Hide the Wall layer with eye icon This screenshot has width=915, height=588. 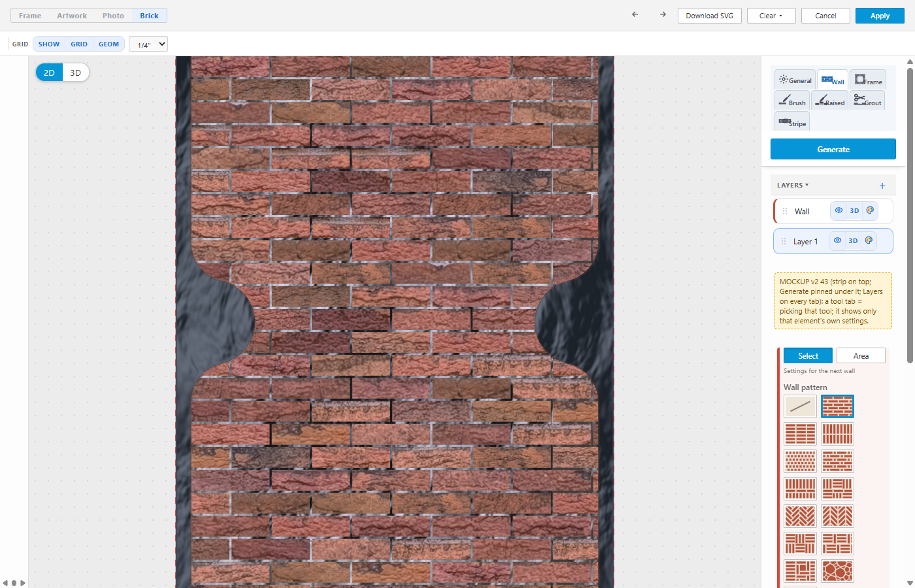(x=839, y=210)
